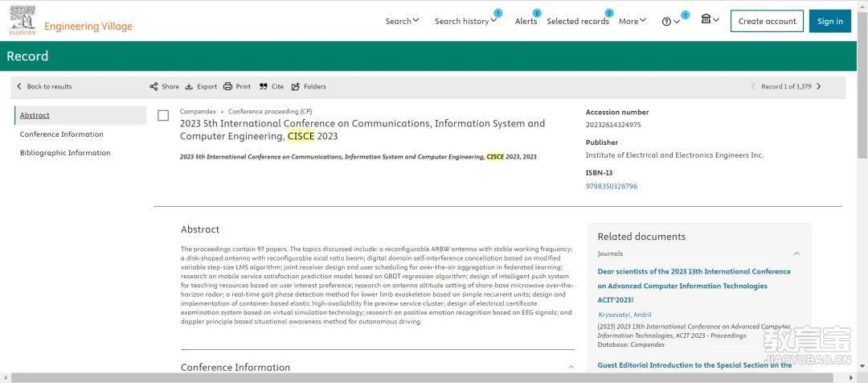The image size is (868, 383).
Task: Click the conference record title
Action: (362, 130)
